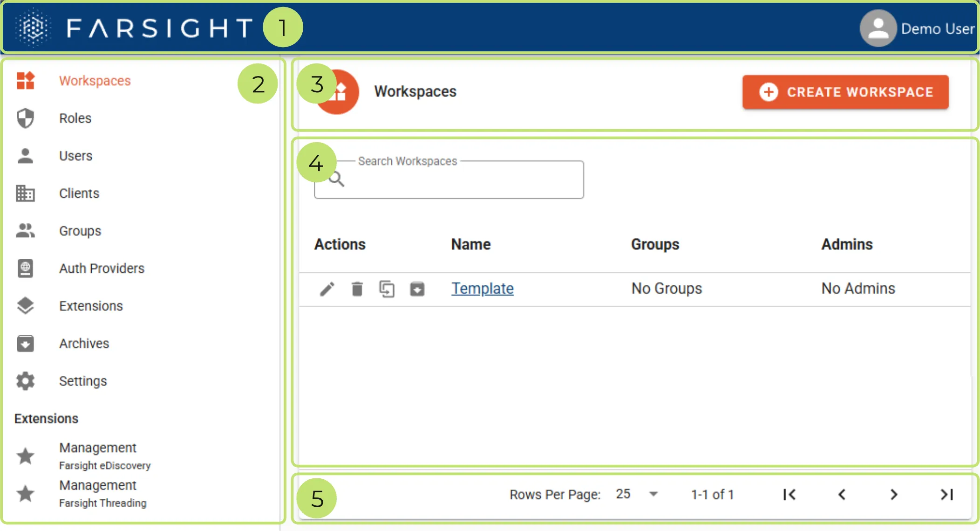Go to first page of results
Viewport: 980px width, 531px height.
coord(789,494)
